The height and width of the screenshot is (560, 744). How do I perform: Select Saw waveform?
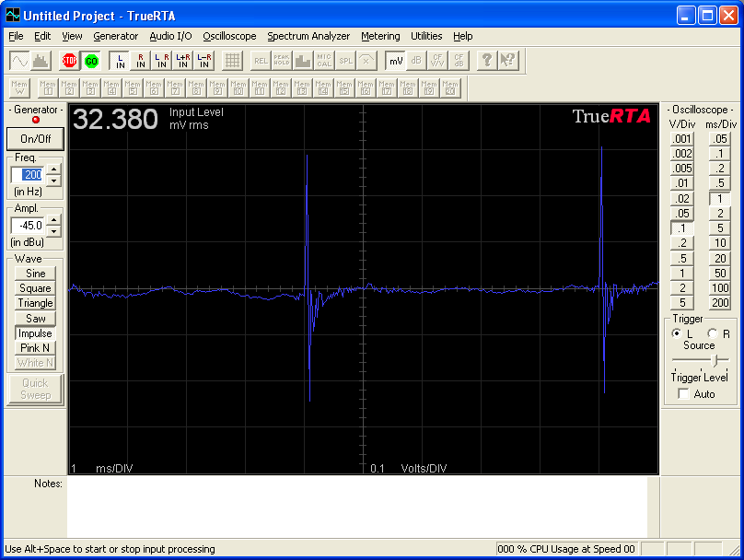[x=36, y=319]
